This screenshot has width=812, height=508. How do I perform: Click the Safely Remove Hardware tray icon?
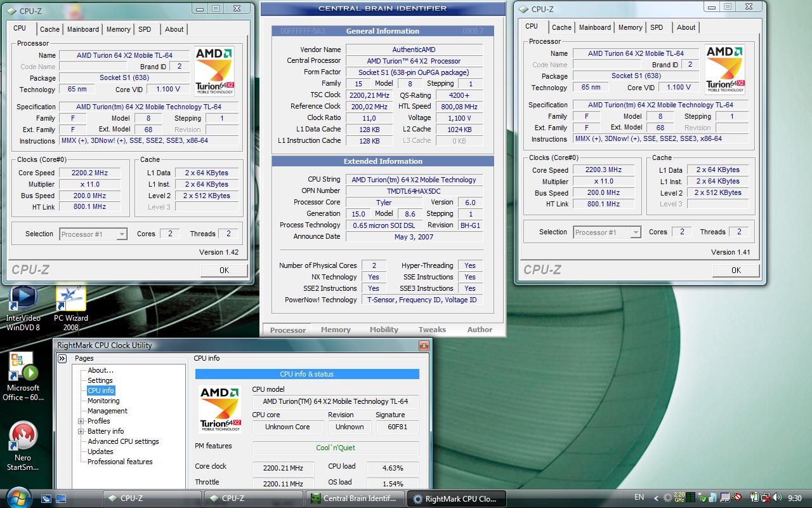tap(702, 498)
